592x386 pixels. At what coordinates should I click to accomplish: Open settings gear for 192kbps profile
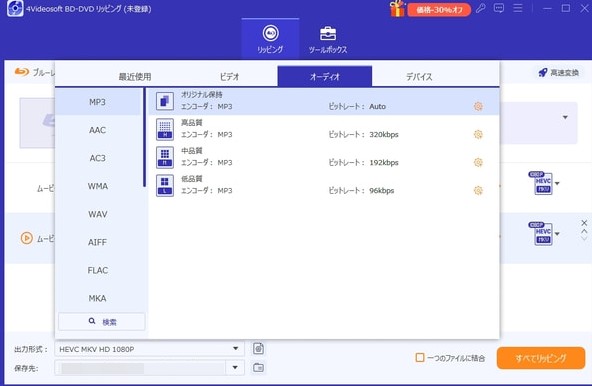478,162
